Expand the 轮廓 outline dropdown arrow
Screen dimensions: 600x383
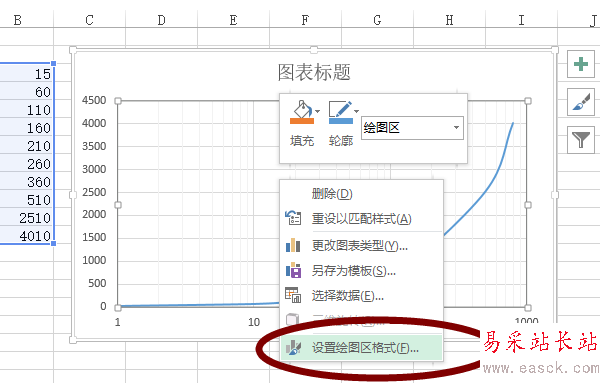pyautogui.click(x=357, y=111)
